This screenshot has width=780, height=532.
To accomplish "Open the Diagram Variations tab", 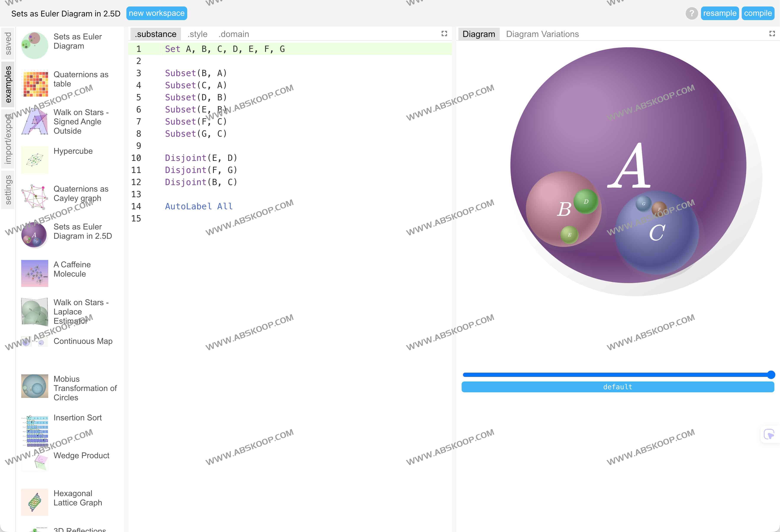I will click(x=542, y=34).
